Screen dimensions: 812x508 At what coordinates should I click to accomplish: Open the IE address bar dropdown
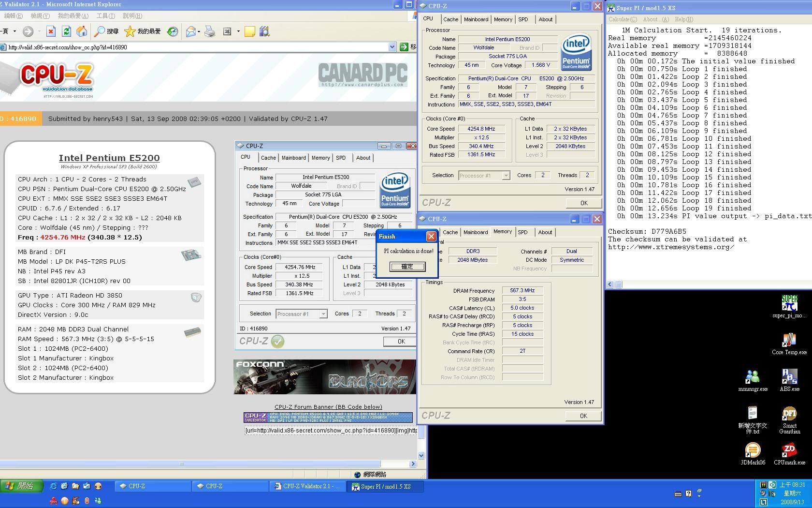(x=392, y=47)
